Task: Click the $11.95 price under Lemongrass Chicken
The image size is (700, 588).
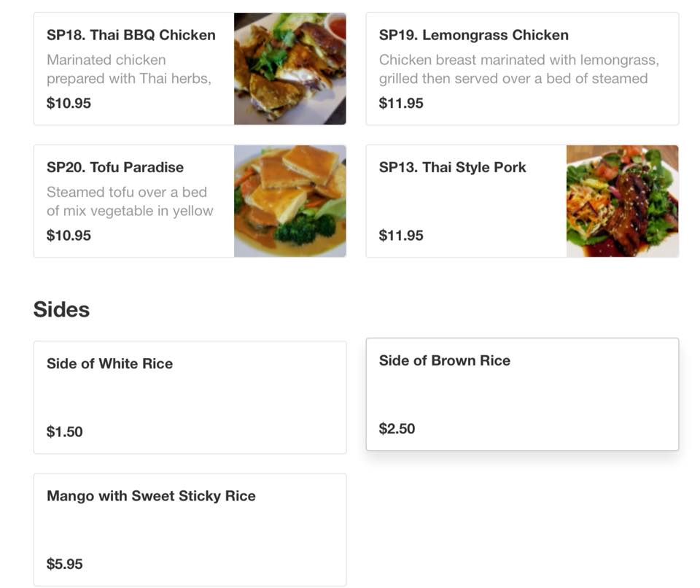Action: pos(401,103)
